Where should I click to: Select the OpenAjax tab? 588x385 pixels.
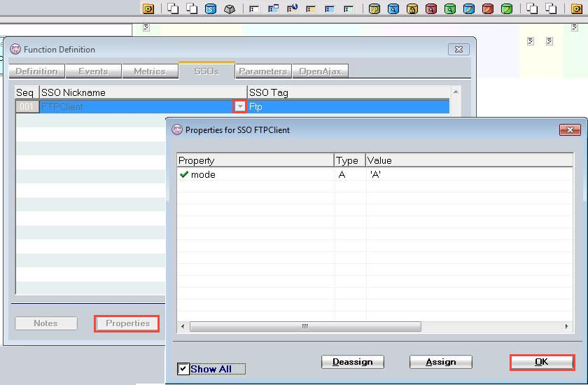click(x=321, y=71)
